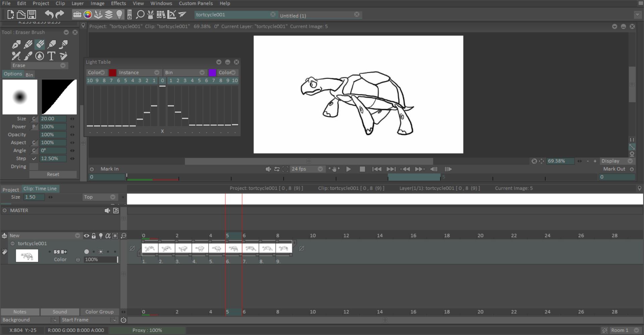Select the magnifier zoom icon in toolbar
Viewport: 644px width, 335px height.
(x=140, y=14)
